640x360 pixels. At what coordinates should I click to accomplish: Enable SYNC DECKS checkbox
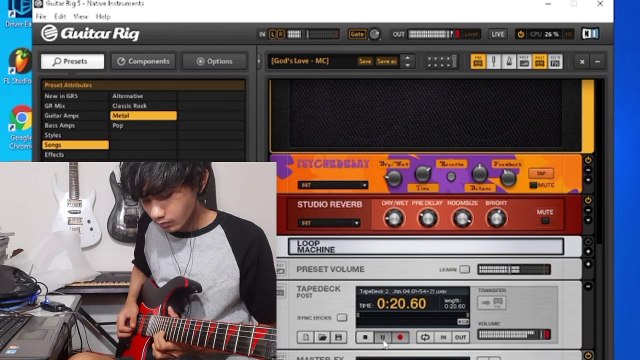coord(342,318)
